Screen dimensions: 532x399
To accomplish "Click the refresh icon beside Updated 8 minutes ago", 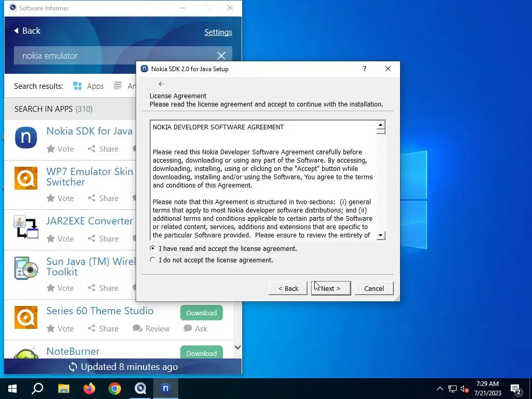I will pos(73,367).
